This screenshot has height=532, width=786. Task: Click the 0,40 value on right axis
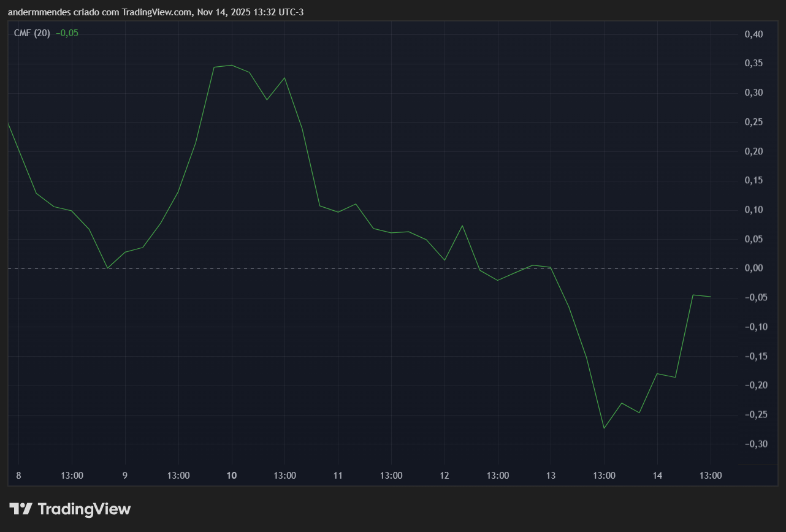pos(755,36)
